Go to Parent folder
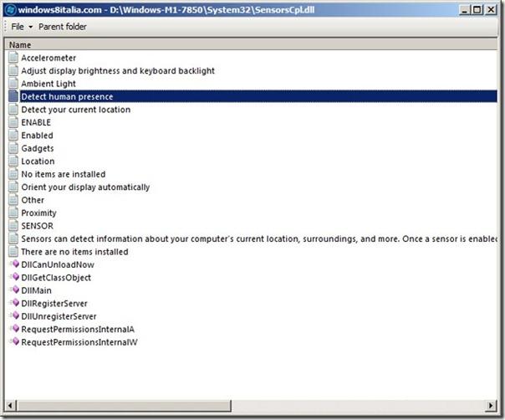 (x=63, y=27)
